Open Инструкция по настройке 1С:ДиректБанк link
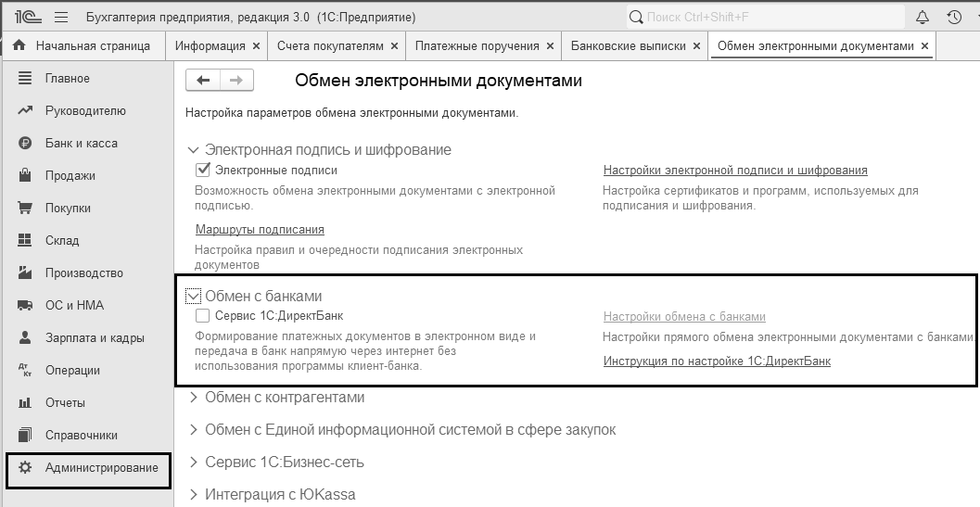Screen dimensions: 980x507 (x=717, y=361)
